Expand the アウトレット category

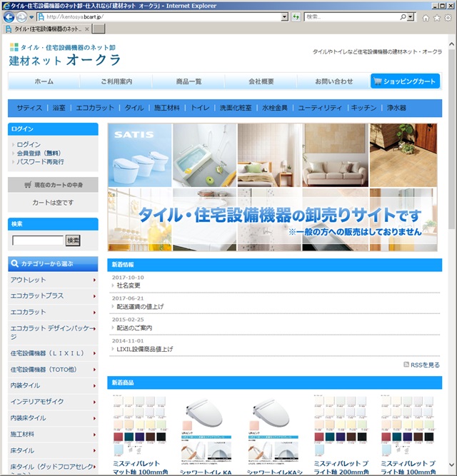click(53, 280)
